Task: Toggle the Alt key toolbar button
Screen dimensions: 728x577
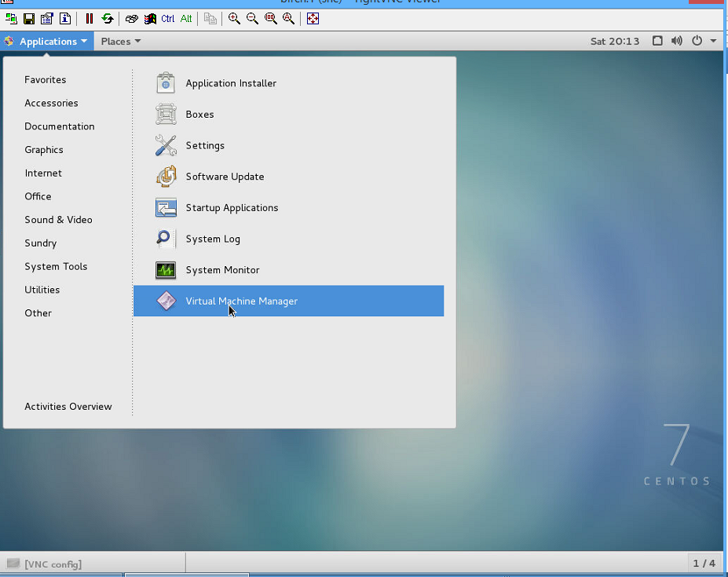Action: point(186,19)
